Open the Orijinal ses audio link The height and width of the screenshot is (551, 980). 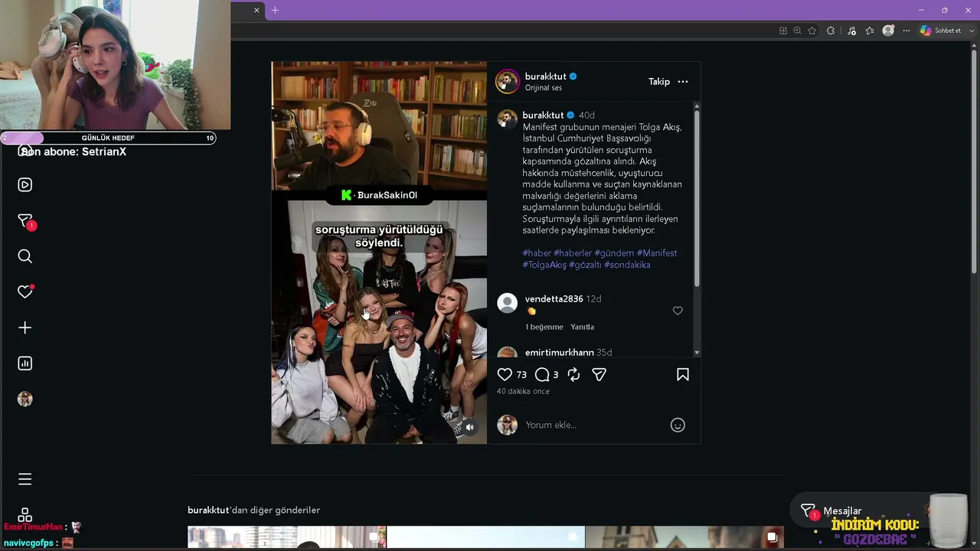544,88
